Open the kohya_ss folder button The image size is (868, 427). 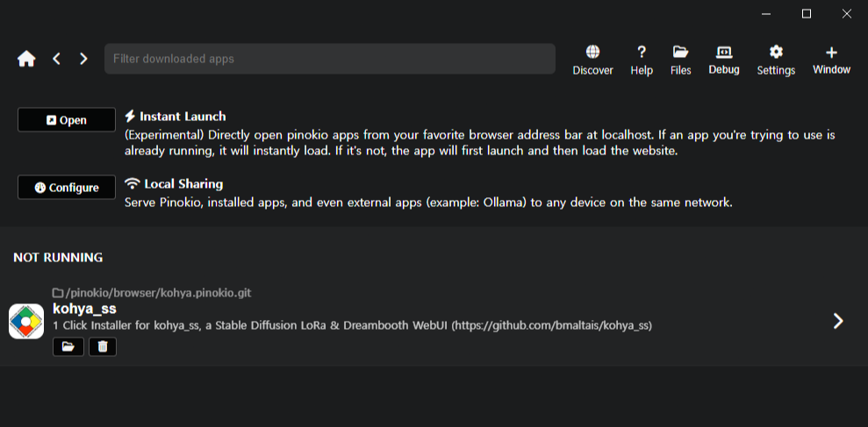pos(68,347)
